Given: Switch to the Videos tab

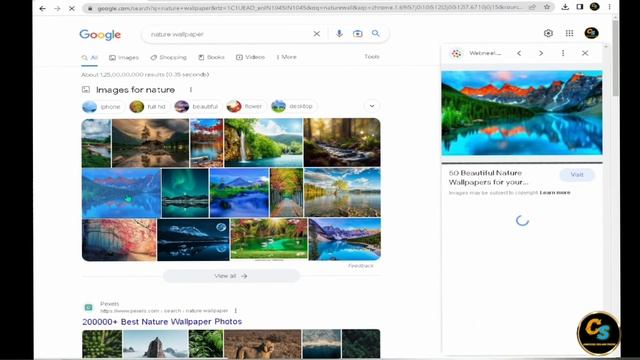Looking at the screenshot, I should click(x=251, y=57).
